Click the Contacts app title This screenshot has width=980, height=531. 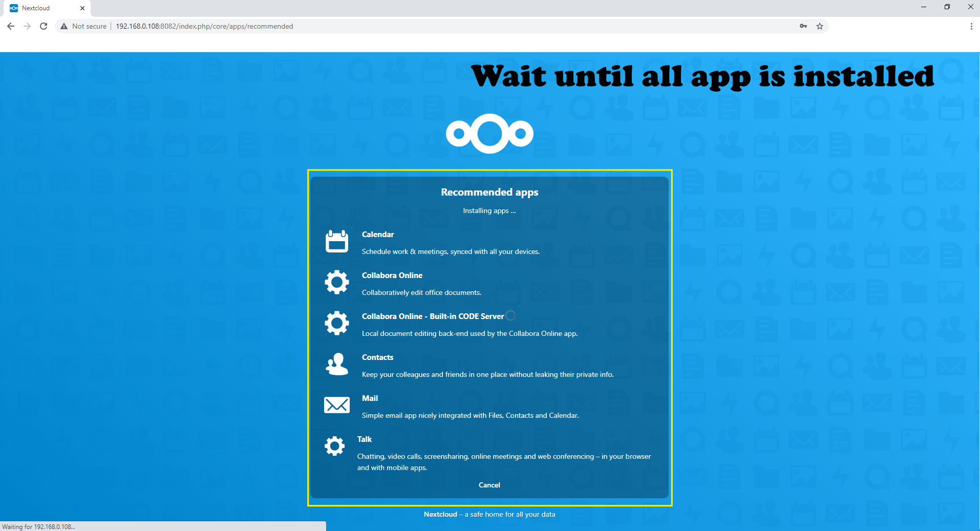click(378, 357)
